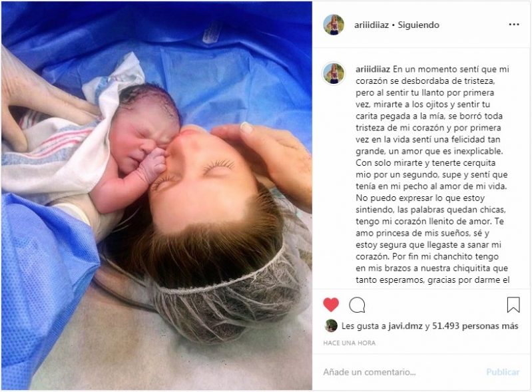532x392 pixels.
Task: Open ariiidiiaz username in the post header
Action: point(372,25)
